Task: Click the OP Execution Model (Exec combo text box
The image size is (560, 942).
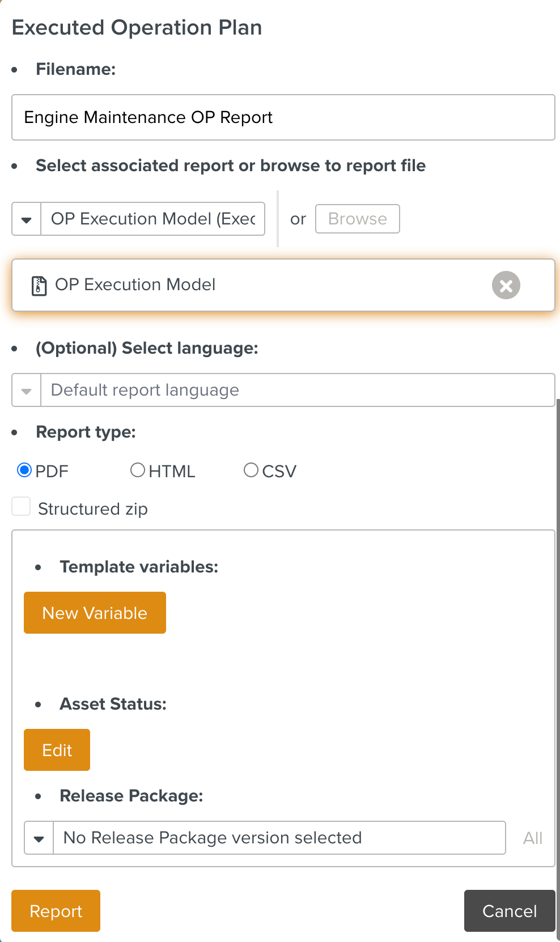Action: tap(152, 219)
